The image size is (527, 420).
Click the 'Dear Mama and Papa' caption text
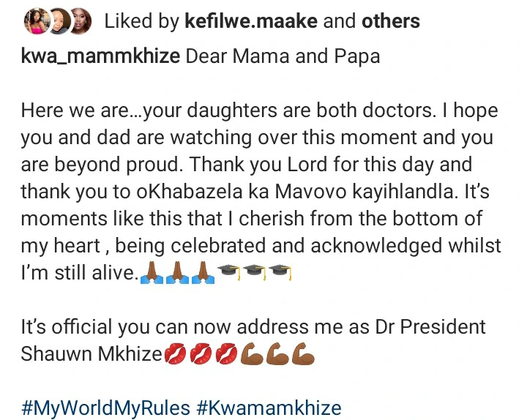(x=283, y=56)
